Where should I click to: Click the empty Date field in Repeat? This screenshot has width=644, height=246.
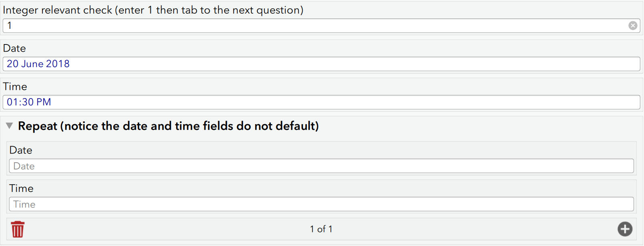coord(321,166)
